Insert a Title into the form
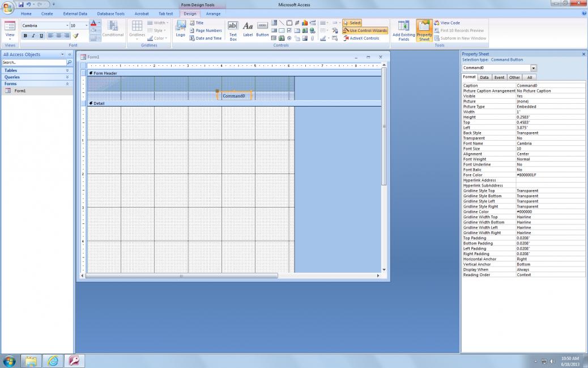Viewport: 588px width, 368px height. click(x=197, y=23)
